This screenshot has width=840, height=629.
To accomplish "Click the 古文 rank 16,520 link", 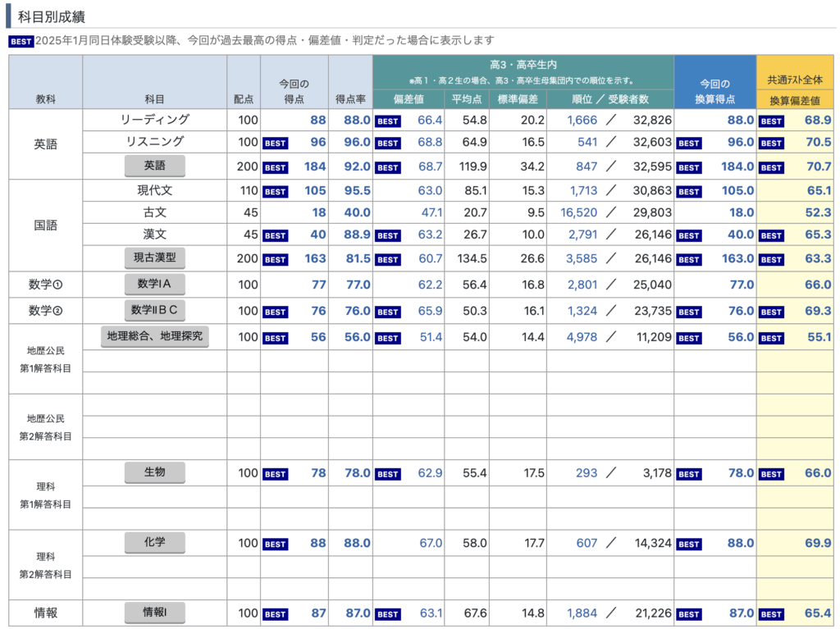I will [x=578, y=213].
